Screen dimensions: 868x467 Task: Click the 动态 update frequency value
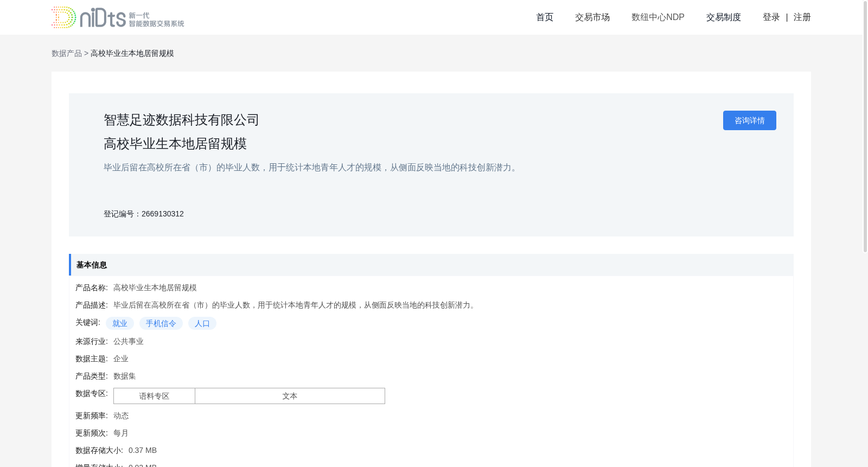(121, 415)
